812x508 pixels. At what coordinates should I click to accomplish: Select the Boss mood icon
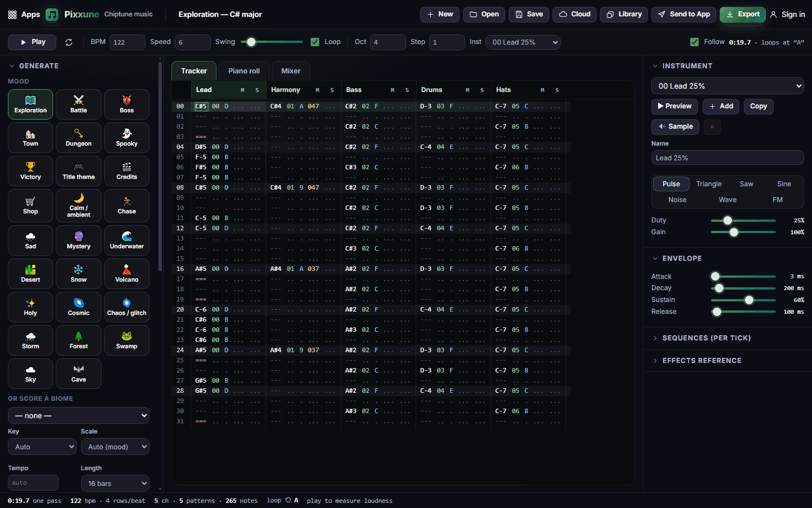[x=127, y=104]
